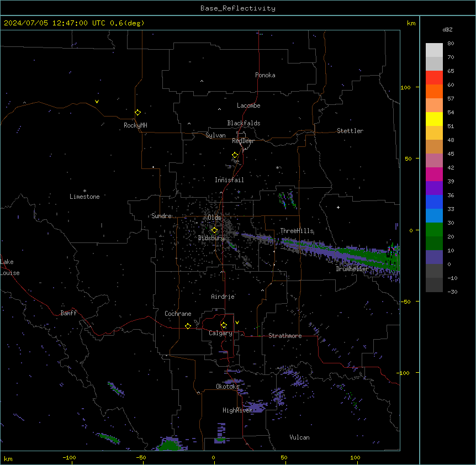Click the asterisk marker above Limestone

click(84, 191)
